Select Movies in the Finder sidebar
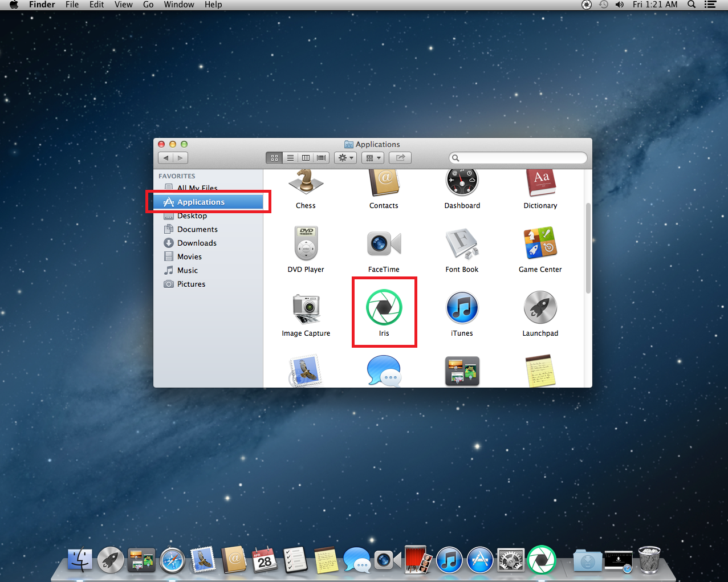 [208, 257]
